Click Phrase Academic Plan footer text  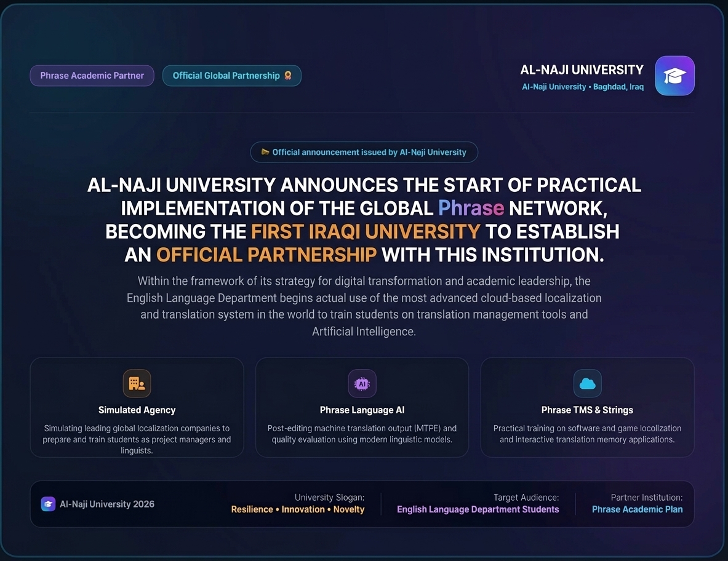[x=638, y=509]
